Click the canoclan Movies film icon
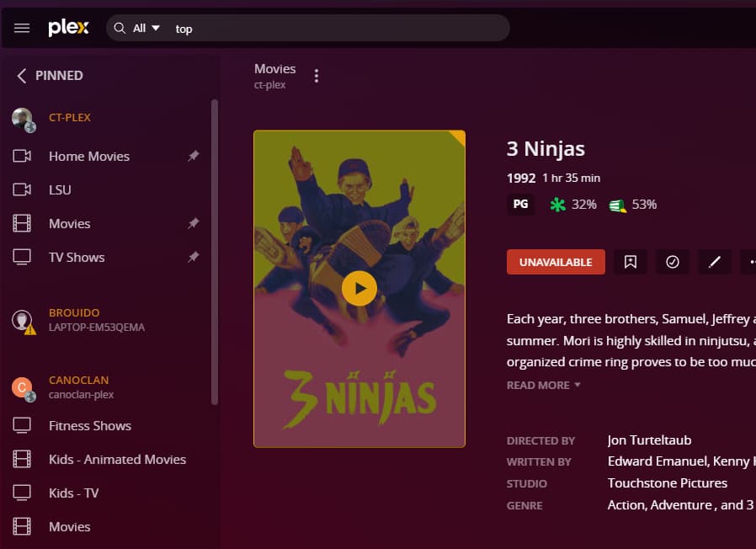756x549 pixels. coord(22,527)
